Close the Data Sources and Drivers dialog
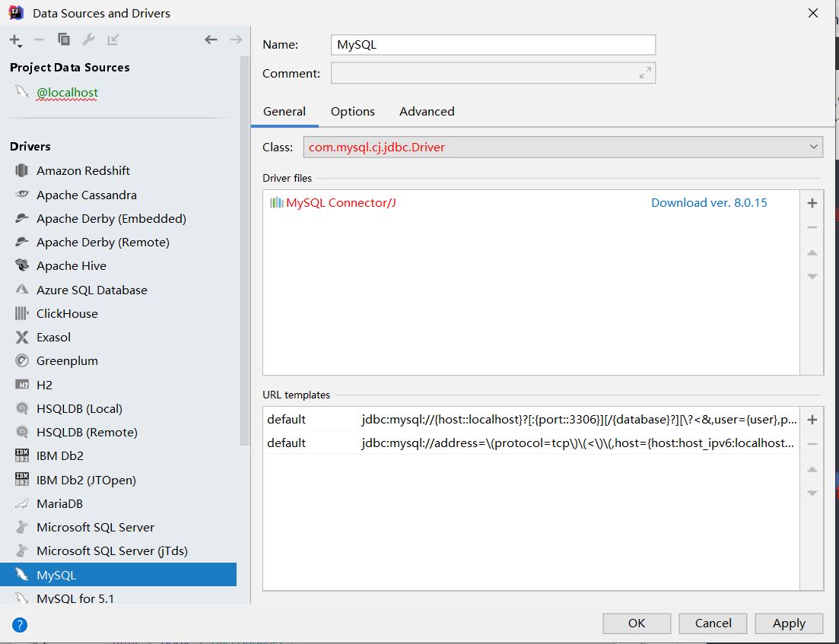The image size is (839, 644). pos(813,13)
